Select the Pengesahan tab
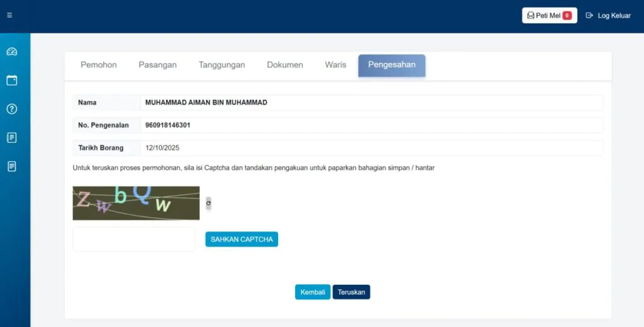The width and height of the screenshot is (644, 327). tap(392, 65)
